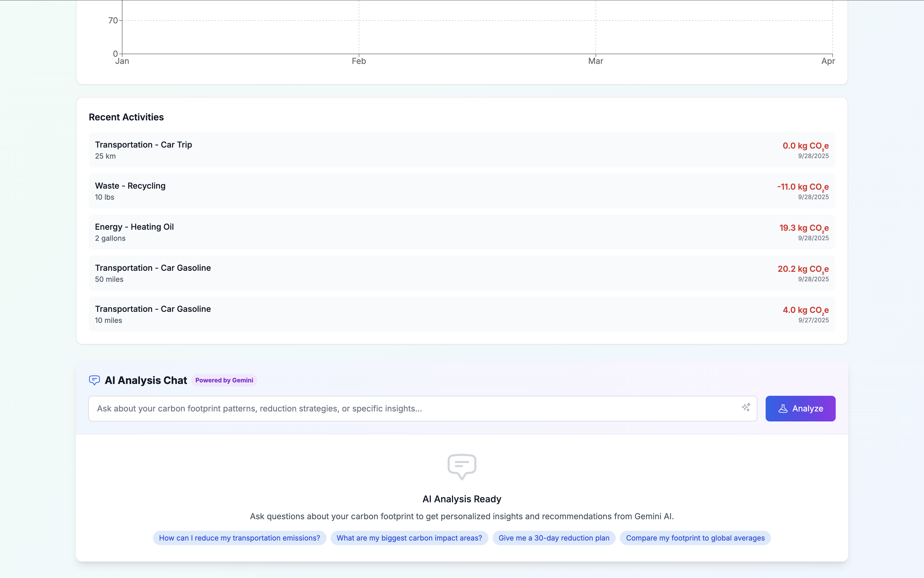Click the AI Analysis Chat bubble icon
924x578 pixels.
[x=94, y=380]
